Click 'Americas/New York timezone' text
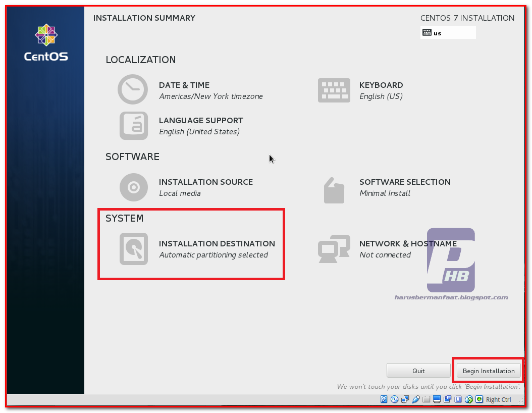 click(210, 96)
